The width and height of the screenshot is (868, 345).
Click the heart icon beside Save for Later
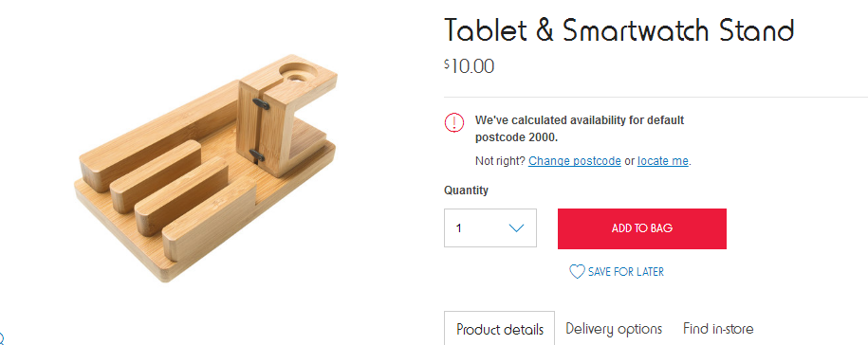[577, 271]
